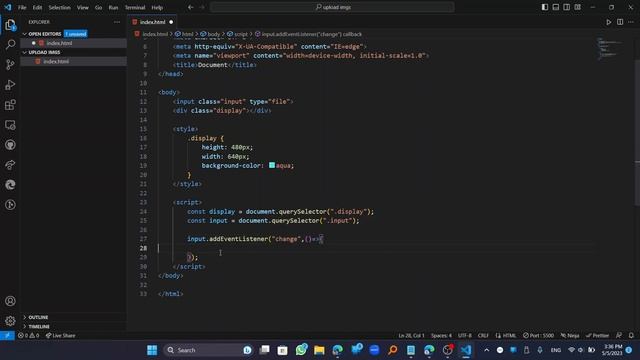Select index.html in UPLOAD IMGS folder
Image resolution: width=640 pixels, height=360 pixels.
(56, 61)
